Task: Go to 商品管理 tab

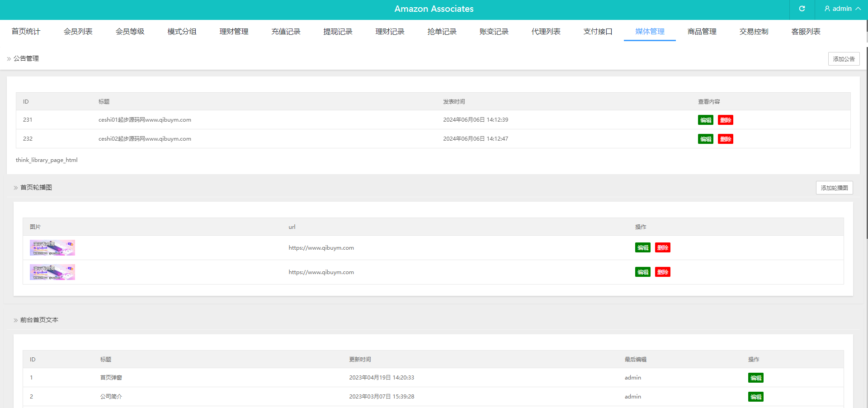Action: pos(702,32)
